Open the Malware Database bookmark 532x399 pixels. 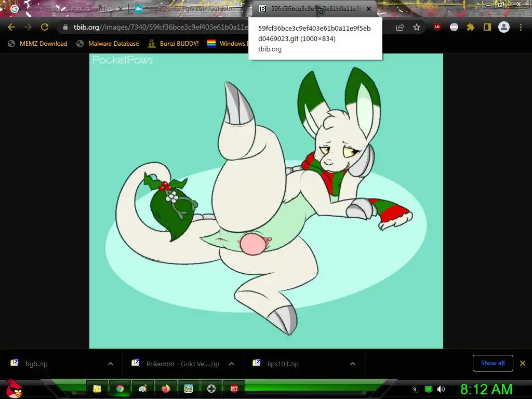click(108, 44)
